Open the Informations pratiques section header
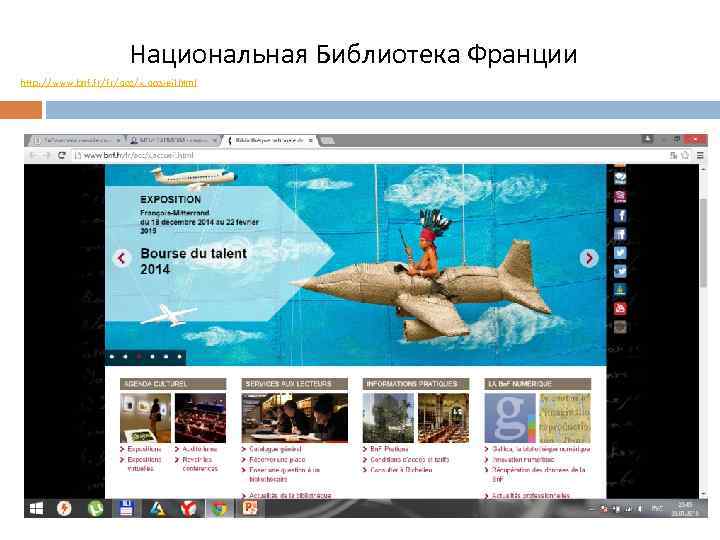 click(x=416, y=383)
